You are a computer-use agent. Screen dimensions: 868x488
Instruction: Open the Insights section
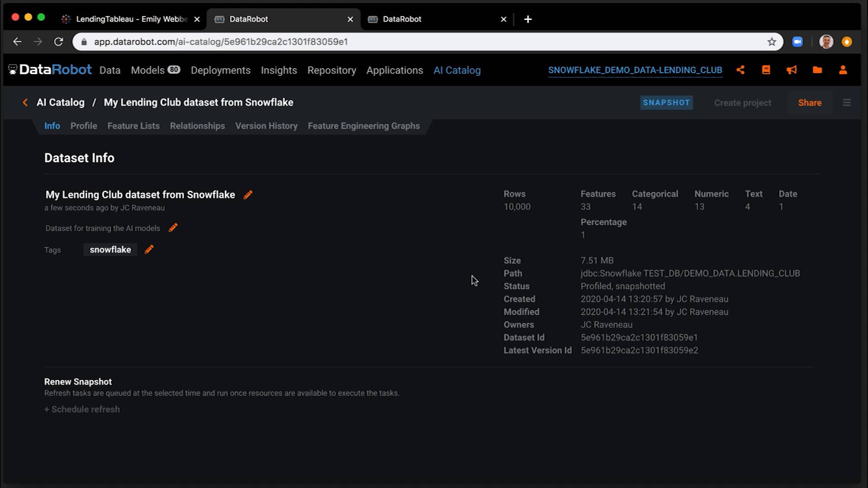pos(279,70)
